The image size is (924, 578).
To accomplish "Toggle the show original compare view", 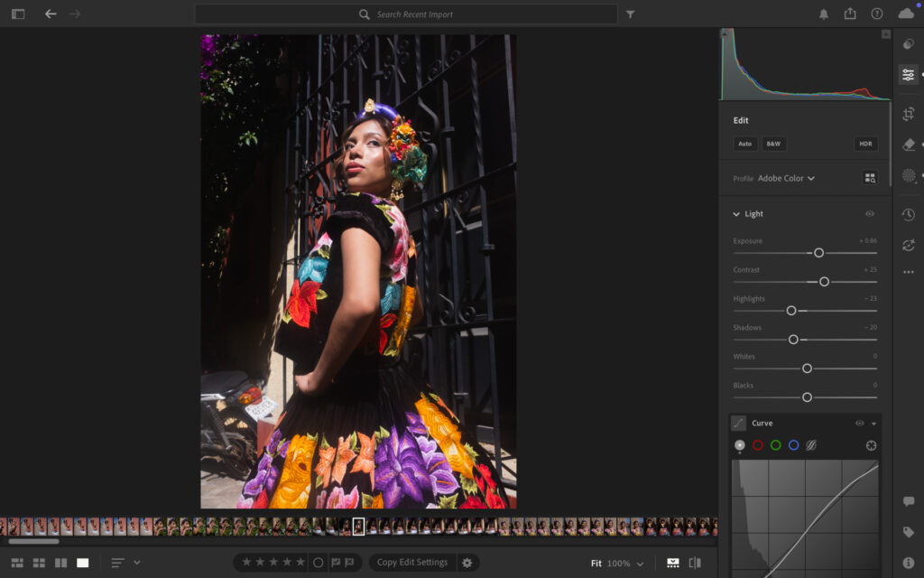I will click(694, 563).
